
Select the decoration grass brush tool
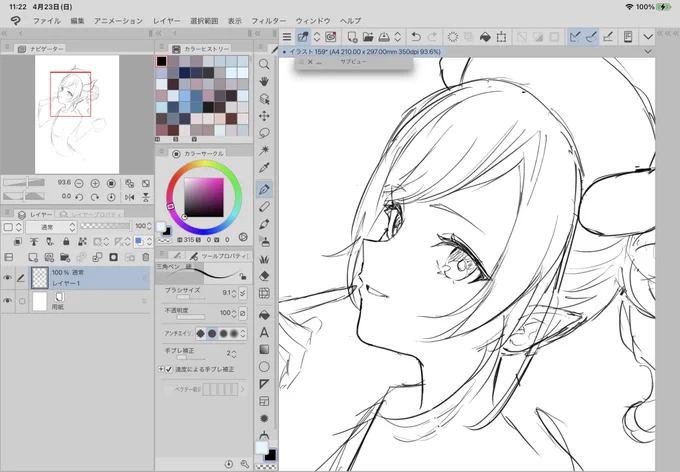tap(264, 259)
